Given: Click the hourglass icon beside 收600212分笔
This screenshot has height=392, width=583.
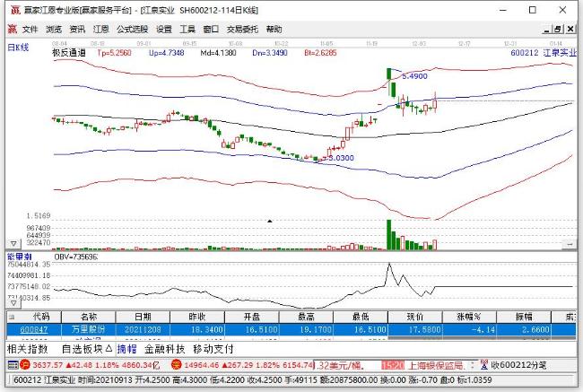Looking at the screenshot, I should pyautogui.click(x=483, y=365).
